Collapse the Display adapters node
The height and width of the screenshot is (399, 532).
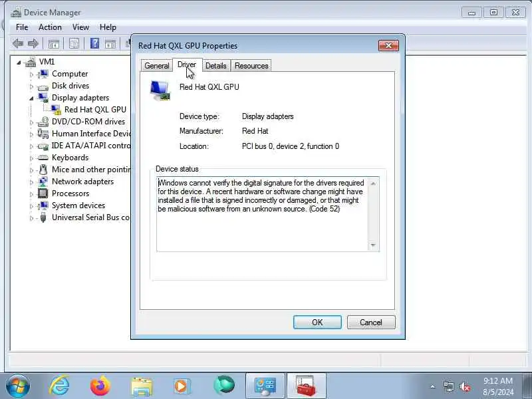(31, 98)
